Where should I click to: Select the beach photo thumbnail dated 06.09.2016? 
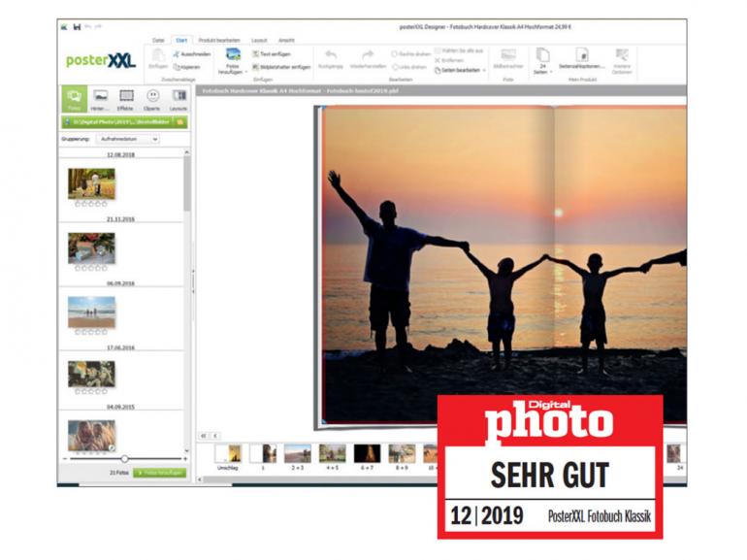[91, 313]
